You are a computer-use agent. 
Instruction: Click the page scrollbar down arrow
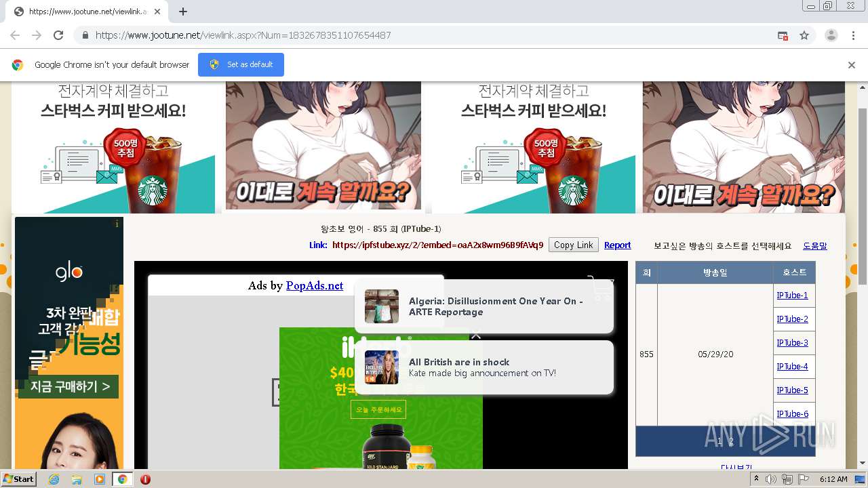tap(863, 463)
